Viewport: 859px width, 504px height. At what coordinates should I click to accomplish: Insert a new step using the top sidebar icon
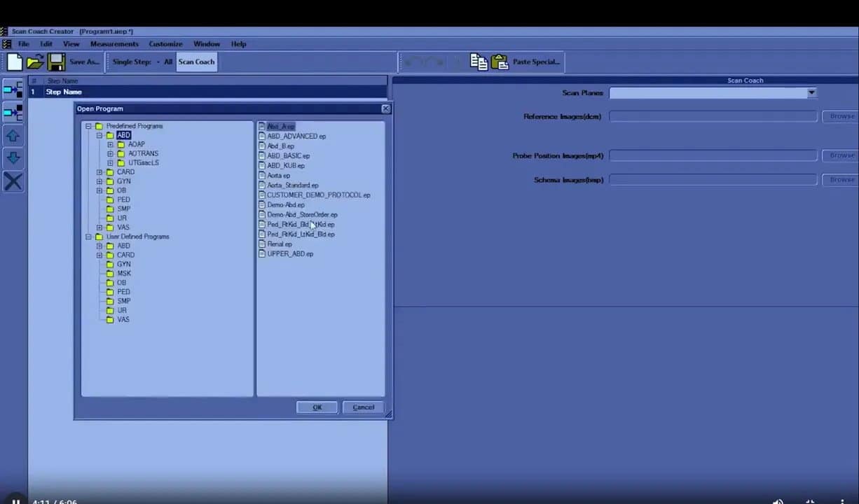14,90
